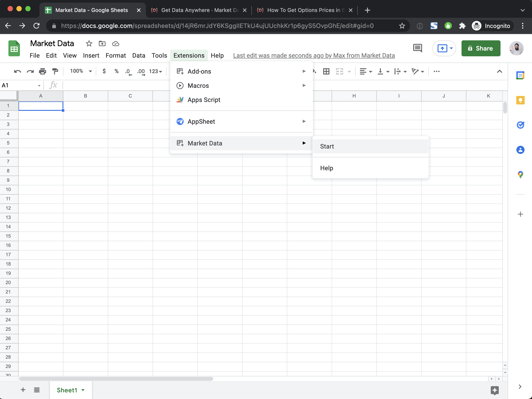Screen dimensions: 532x399
Task: Open the Format menu
Action: point(116,56)
